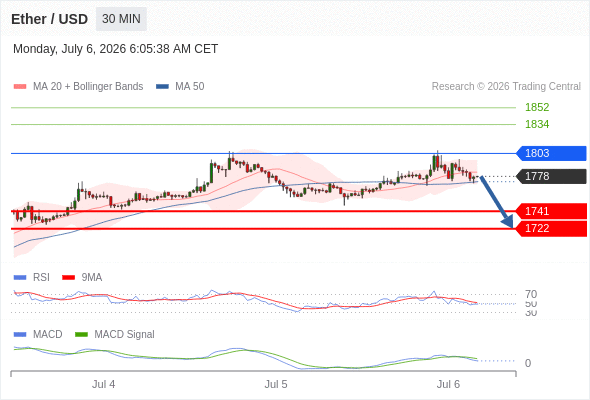Viewport: 590px width, 400px height.
Task: Click the blue MACD legend swatch
Action: click(20, 335)
